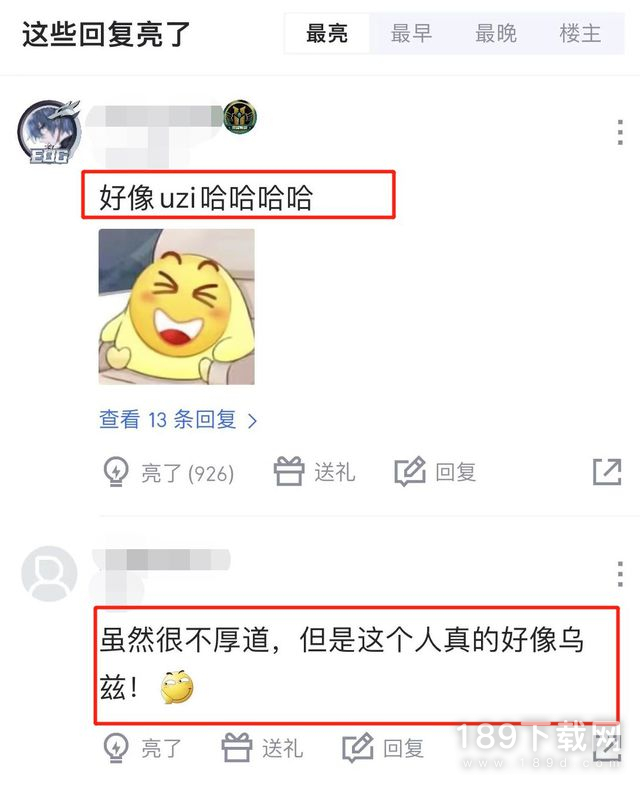
Task: Click the gift icon on the first comment
Action: click(x=288, y=472)
